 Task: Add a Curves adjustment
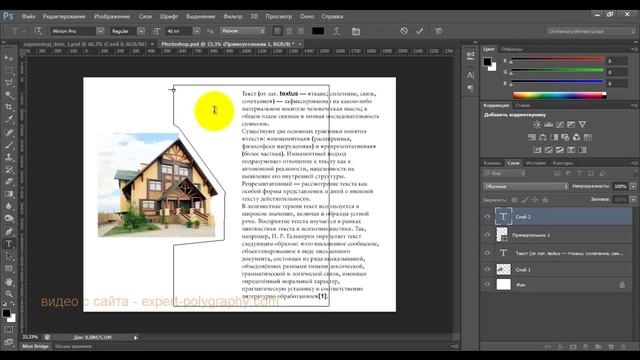(560, 124)
